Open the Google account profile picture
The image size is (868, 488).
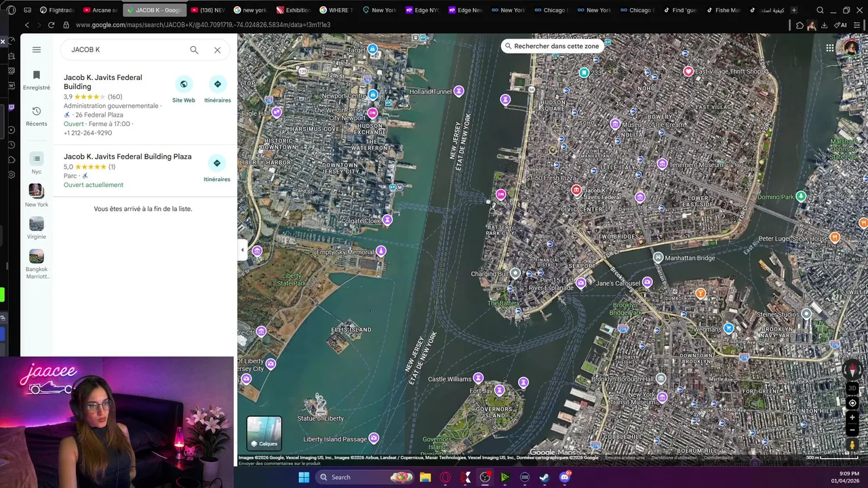click(x=850, y=47)
